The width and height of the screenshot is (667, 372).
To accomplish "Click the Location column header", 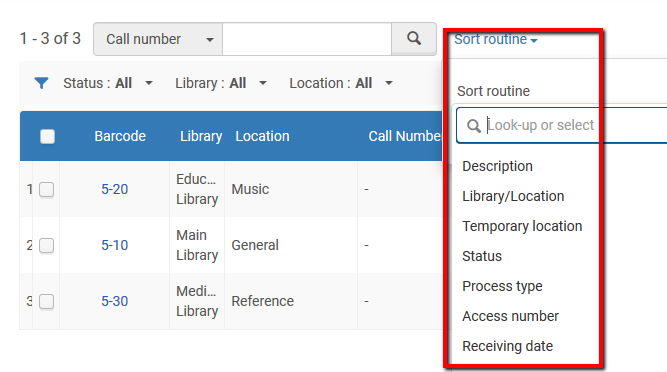I will point(262,136).
